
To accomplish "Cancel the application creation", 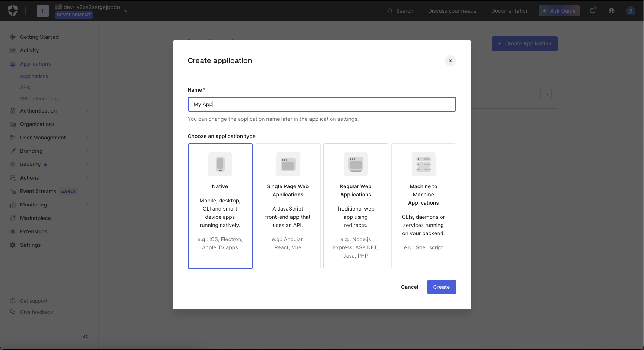I will 410,287.
